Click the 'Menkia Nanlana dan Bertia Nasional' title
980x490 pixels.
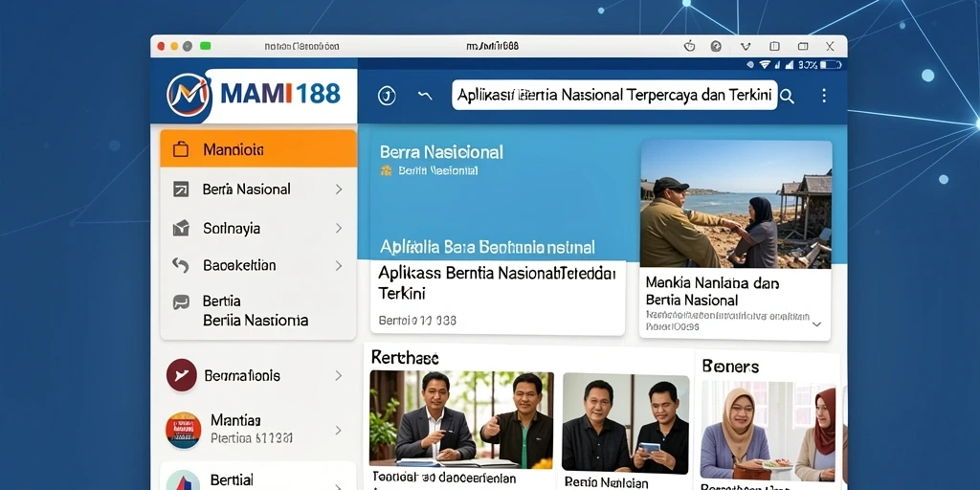tap(712, 291)
